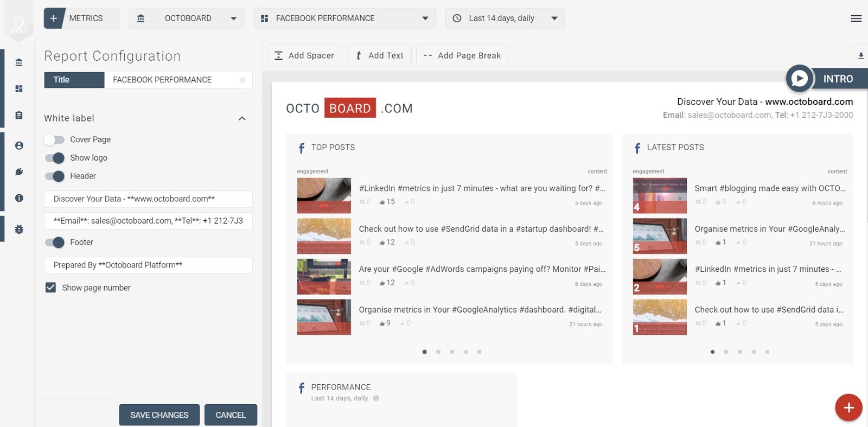868x427 pixels.
Task: Open the info icon in the left sidebar
Action: pyautogui.click(x=19, y=198)
